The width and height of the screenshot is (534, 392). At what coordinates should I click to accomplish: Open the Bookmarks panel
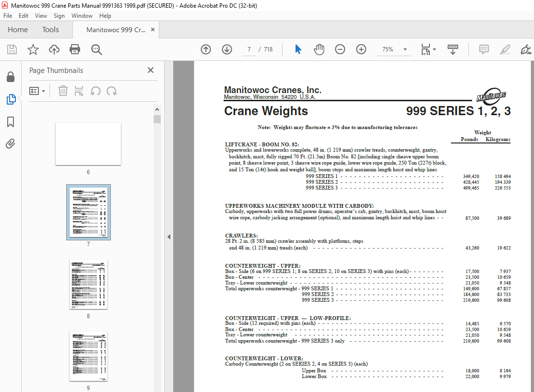(x=11, y=121)
